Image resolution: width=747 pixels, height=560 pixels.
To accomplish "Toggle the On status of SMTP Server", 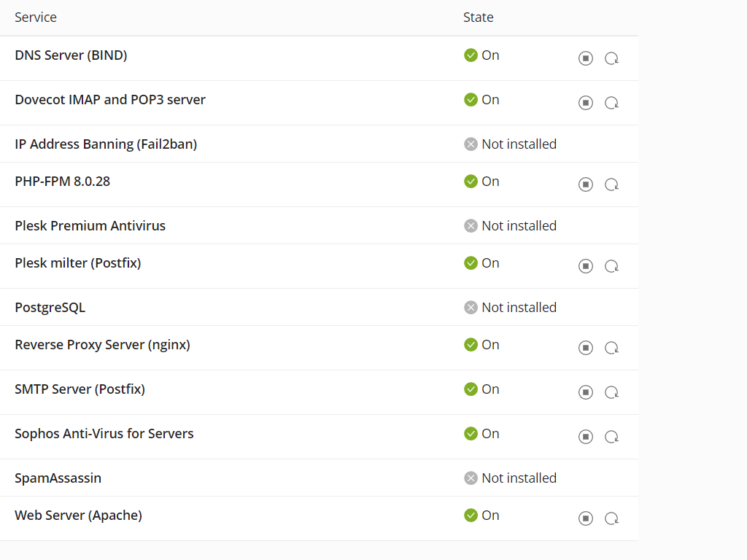I will 471,389.
